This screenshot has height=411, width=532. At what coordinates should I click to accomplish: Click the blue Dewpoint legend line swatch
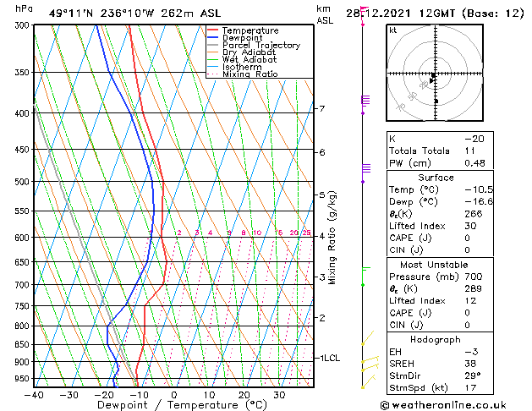click(213, 37)
